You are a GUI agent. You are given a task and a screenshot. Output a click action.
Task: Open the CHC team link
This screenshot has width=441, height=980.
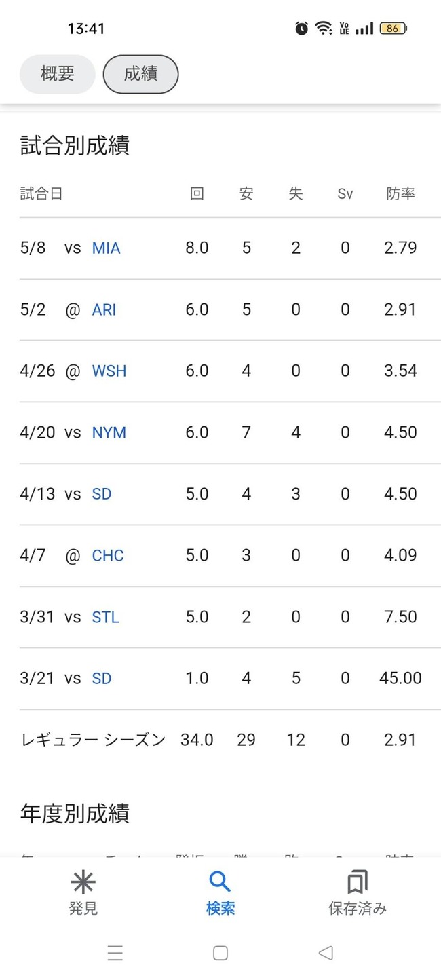point(108,556)
